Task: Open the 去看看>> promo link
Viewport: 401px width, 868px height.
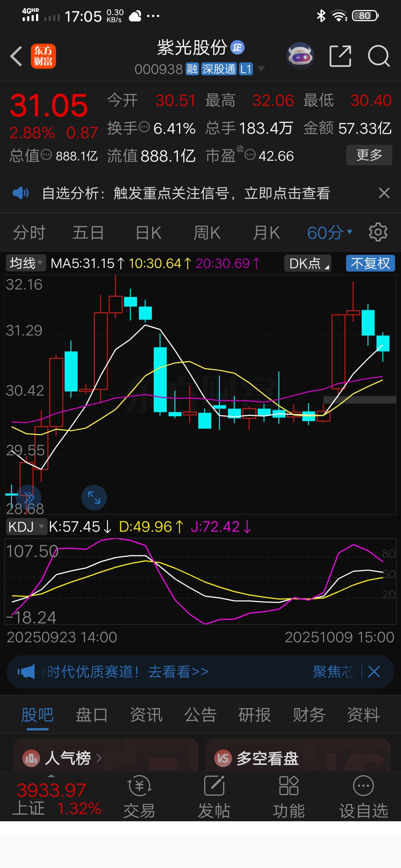Action: pyautogui.click(x=178, y=672)
